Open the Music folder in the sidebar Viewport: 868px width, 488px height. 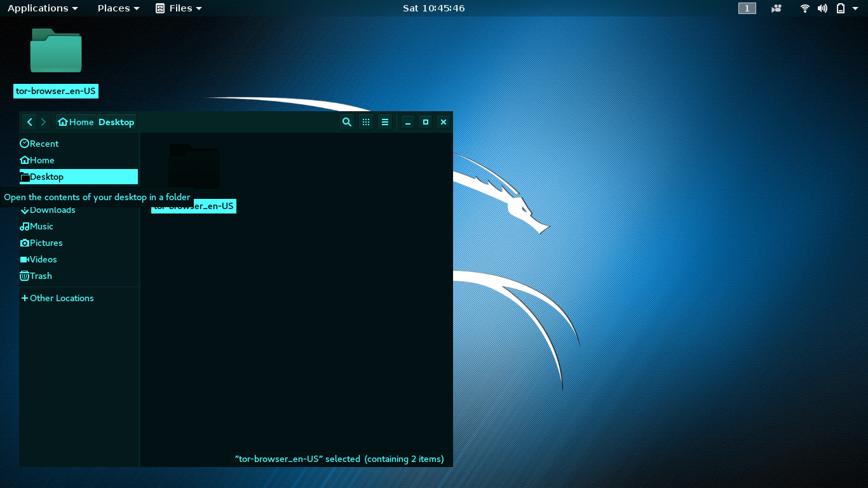(79, 226)
